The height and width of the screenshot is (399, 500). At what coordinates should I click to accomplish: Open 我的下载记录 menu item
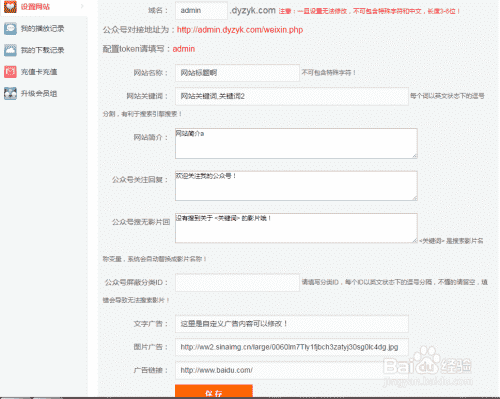[44, 50]
